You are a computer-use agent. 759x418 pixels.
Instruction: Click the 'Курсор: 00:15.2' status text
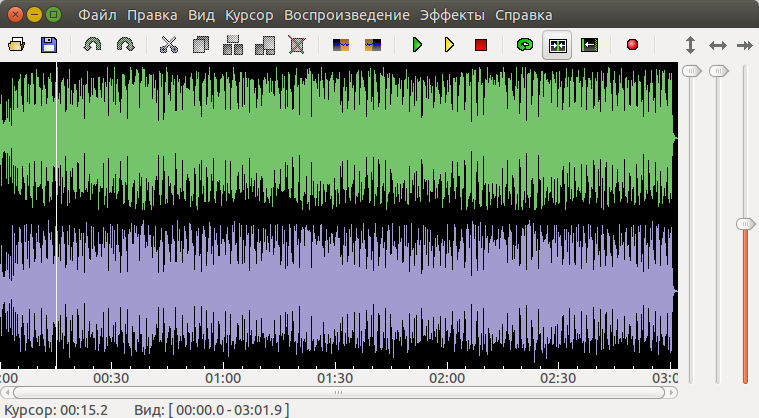[x=56, y=410]
